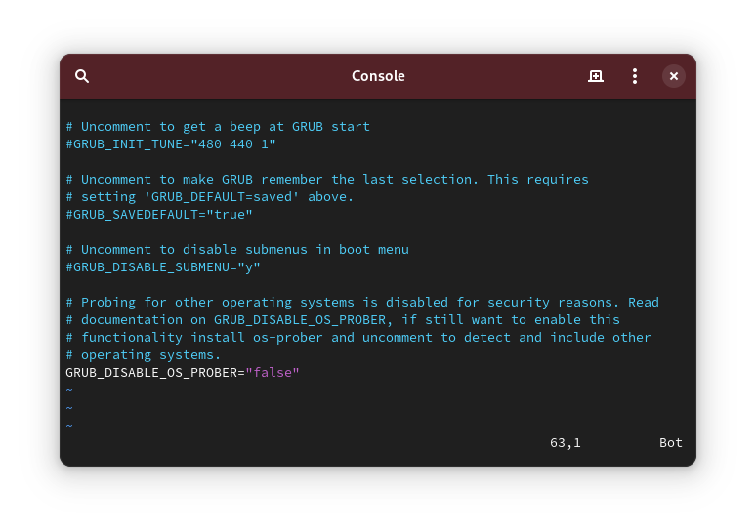
Task: Click the uncommented GRUB_DISABLE_OS_PROBER variable name
Action: coord(151,373)
